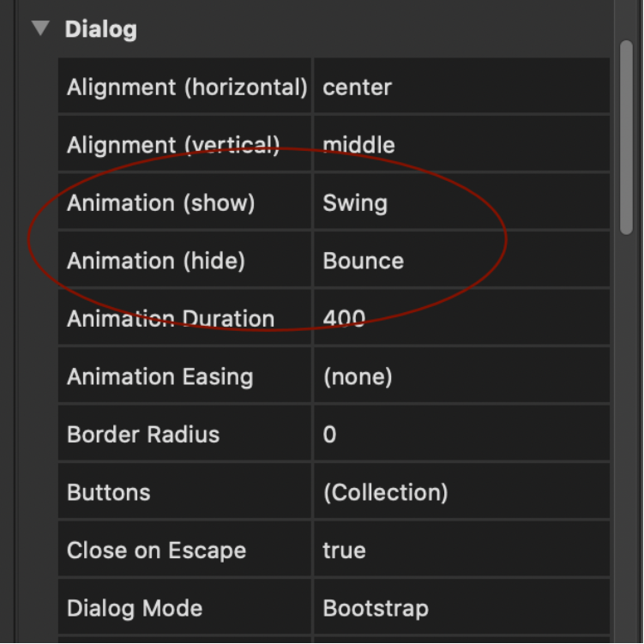644x644 pixels.
Task: Toggle the Close on Escape true value
Action: coord(461,550)
